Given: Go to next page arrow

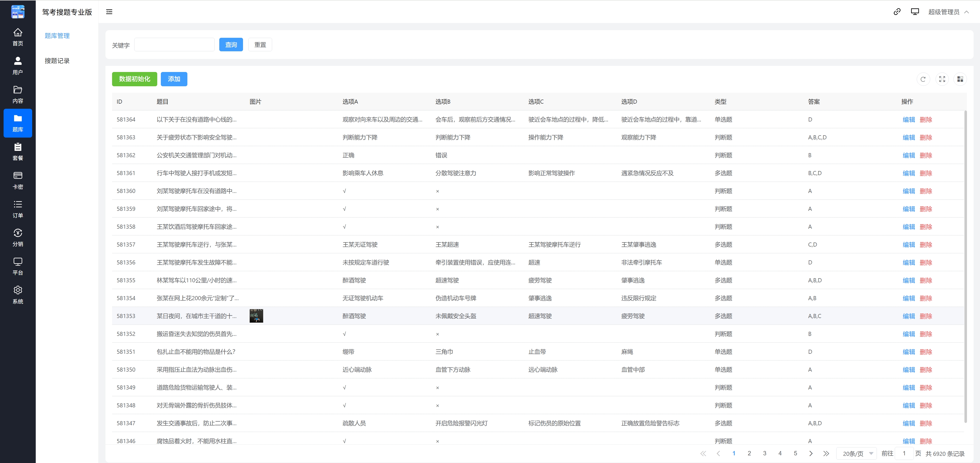Looking at the screenshot, I should click(811, 454).
